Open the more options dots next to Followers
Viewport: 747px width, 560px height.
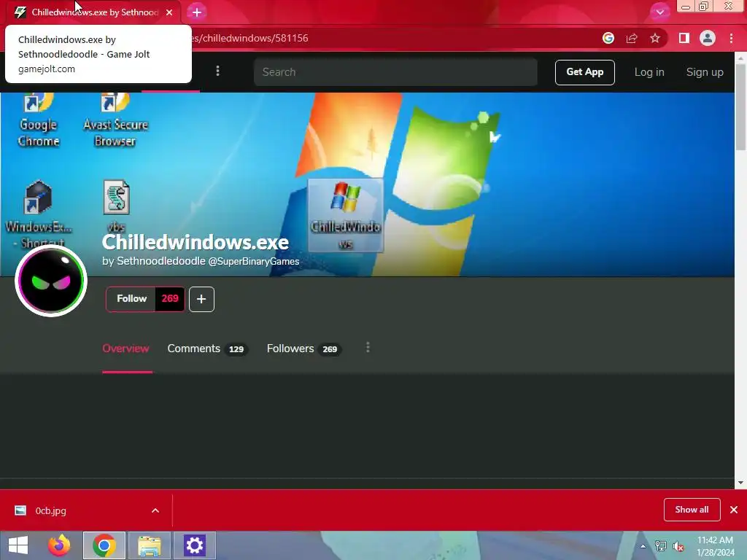coord(368,348)
